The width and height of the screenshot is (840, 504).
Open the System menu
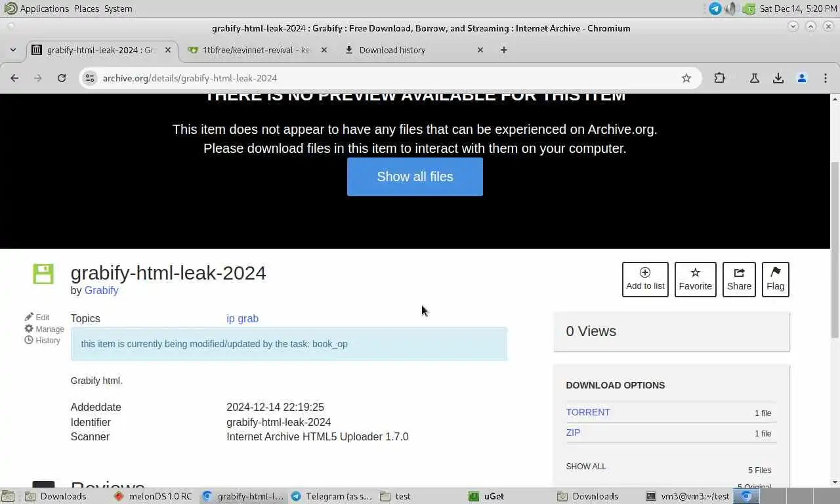coord(118,9)
